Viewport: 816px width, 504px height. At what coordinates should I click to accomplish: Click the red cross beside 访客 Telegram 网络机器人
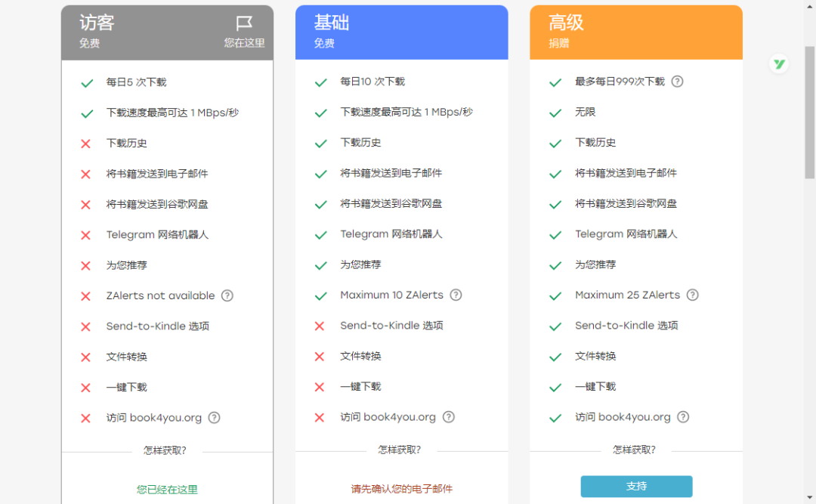pyautogui.click(x=86, y=235)
